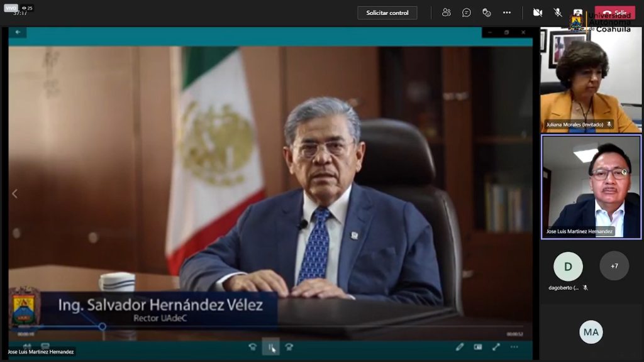The width and height of the screenshot is (644, 362).
Task: Click Solicitar control button
Action: (387, 13)
